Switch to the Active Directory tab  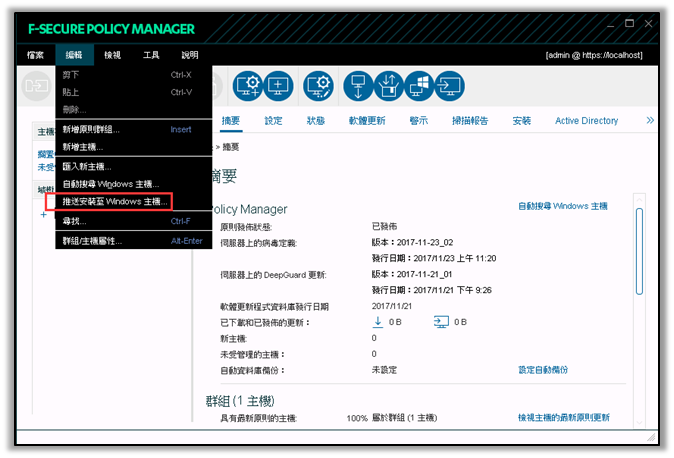click(x=586, y=120)
